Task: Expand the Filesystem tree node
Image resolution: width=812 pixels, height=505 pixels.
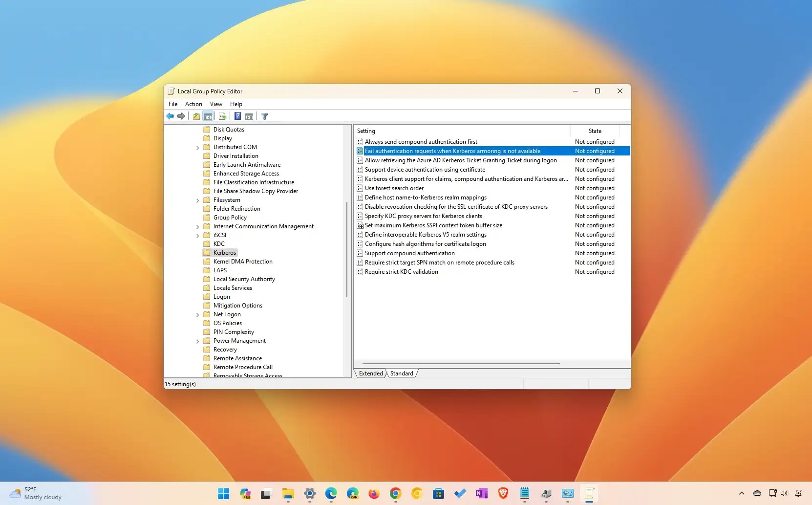Action: 198,200
